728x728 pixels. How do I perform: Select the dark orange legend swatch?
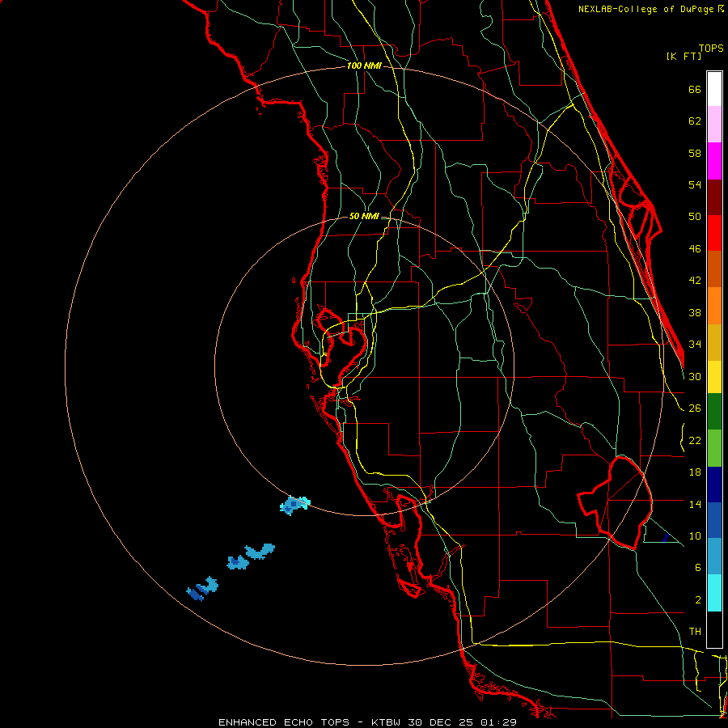click(714, 269)
